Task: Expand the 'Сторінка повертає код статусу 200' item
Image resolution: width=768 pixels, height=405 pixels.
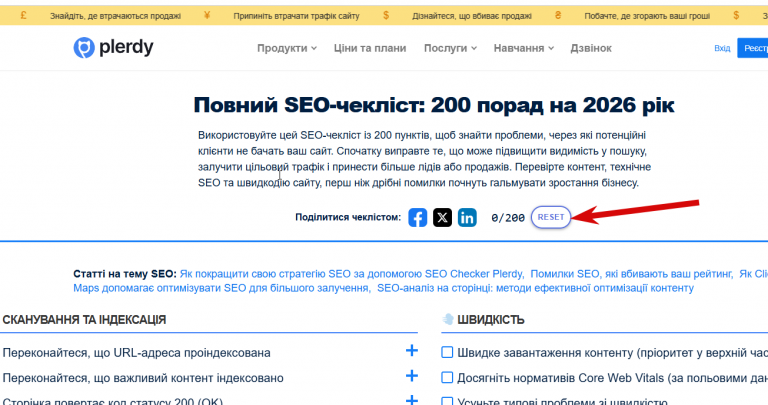Action: click(412, 400)
